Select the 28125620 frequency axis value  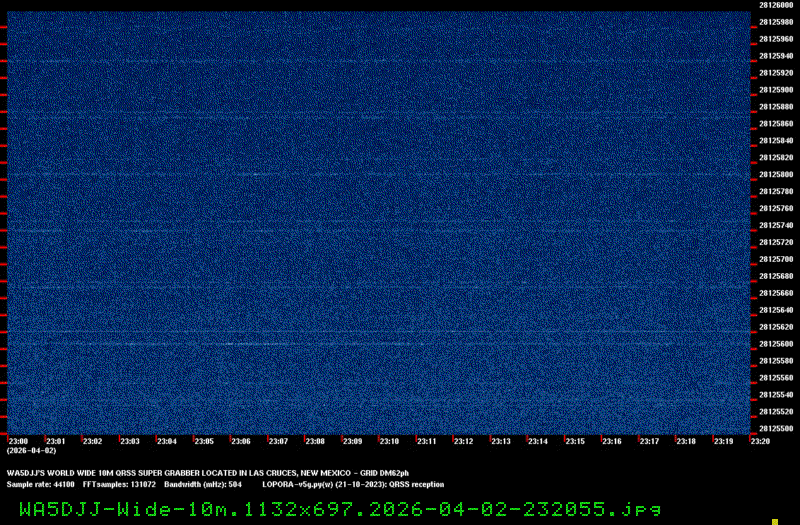click(x=776, y=327)
